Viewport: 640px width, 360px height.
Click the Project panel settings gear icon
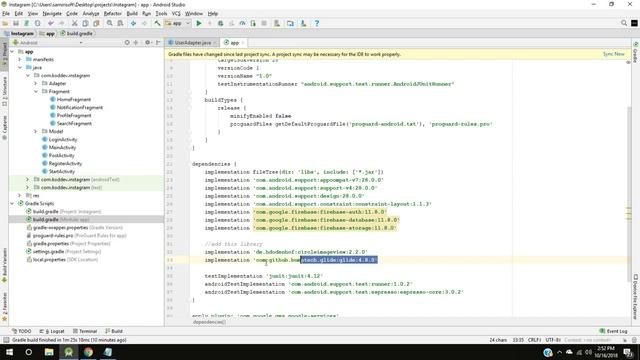(147, 42)
